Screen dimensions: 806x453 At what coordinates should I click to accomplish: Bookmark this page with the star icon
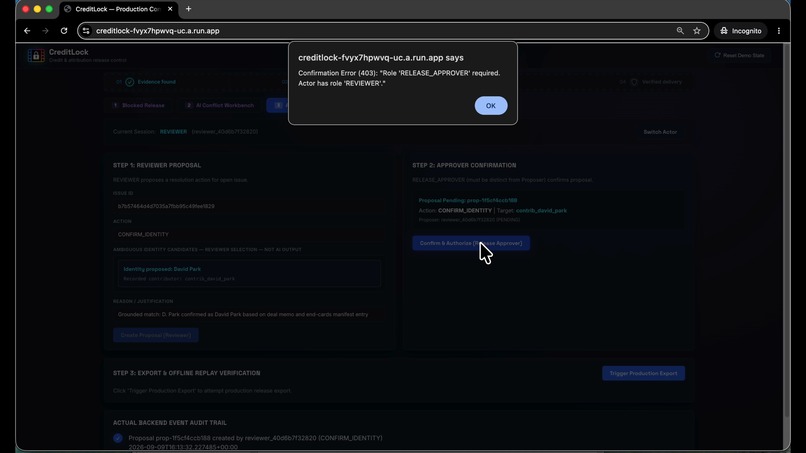697,31
